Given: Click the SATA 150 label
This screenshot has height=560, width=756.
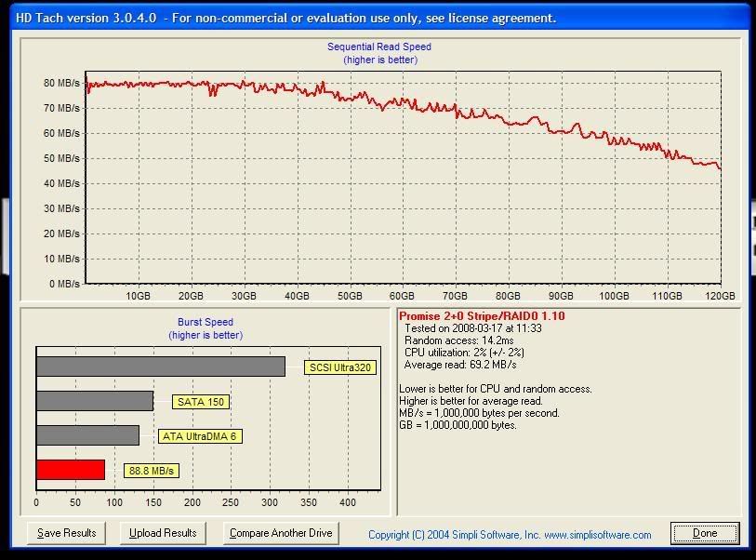Looking at the screenshot, I should (x=201, y=402).
